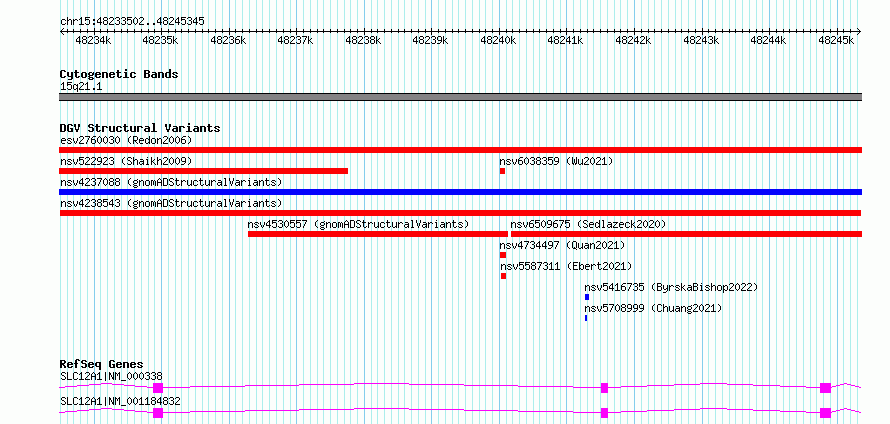
Task: Click the 48241k ruler tick label
Action: (566, 40)
